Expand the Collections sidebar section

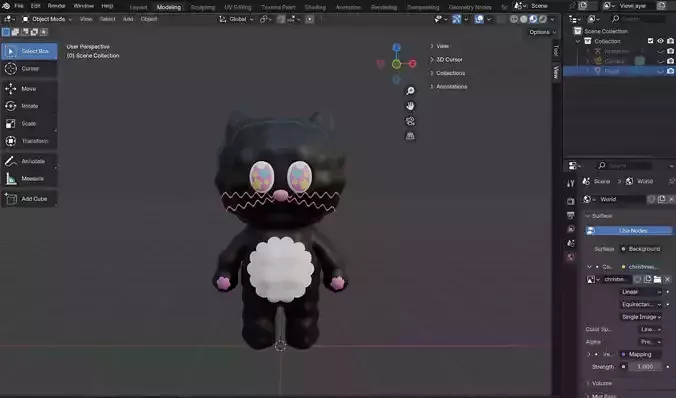[x=447, y=73]
